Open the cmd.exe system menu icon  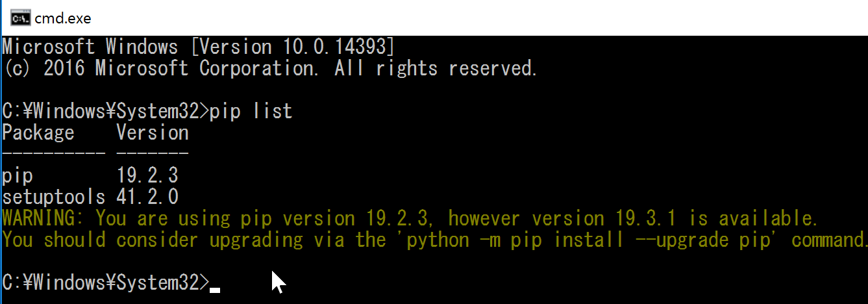[x=19, y=18]
